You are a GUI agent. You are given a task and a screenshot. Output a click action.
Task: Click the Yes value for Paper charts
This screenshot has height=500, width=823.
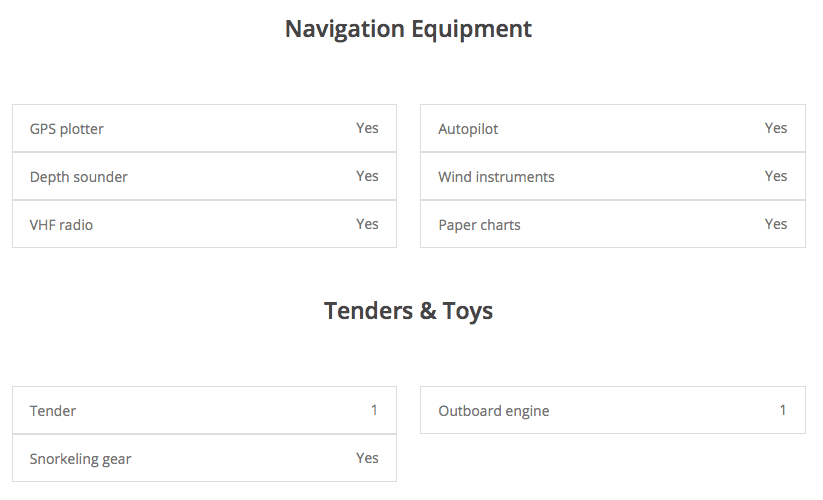(x=776, y=224)
